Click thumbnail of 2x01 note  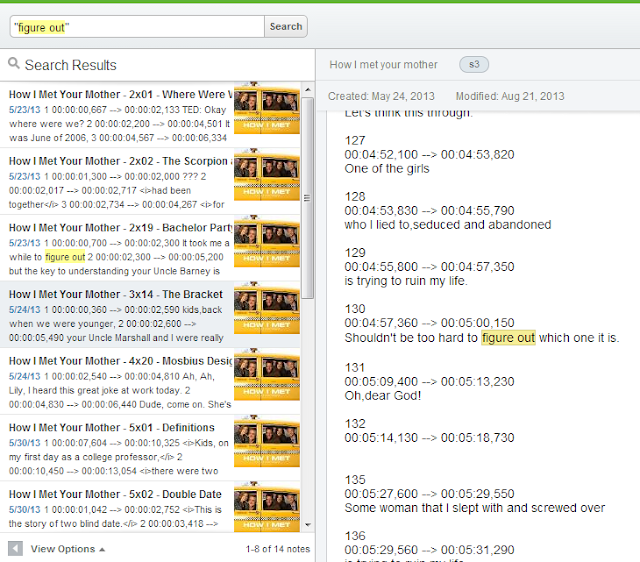pyautogui.click(x=267, y=108)
